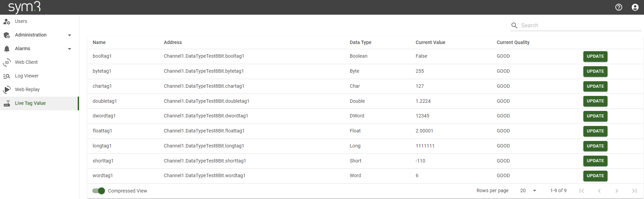Click the Alarms bell icon
Image resolution: width=644 pixels, height=199 pixels.
[7, 49]
